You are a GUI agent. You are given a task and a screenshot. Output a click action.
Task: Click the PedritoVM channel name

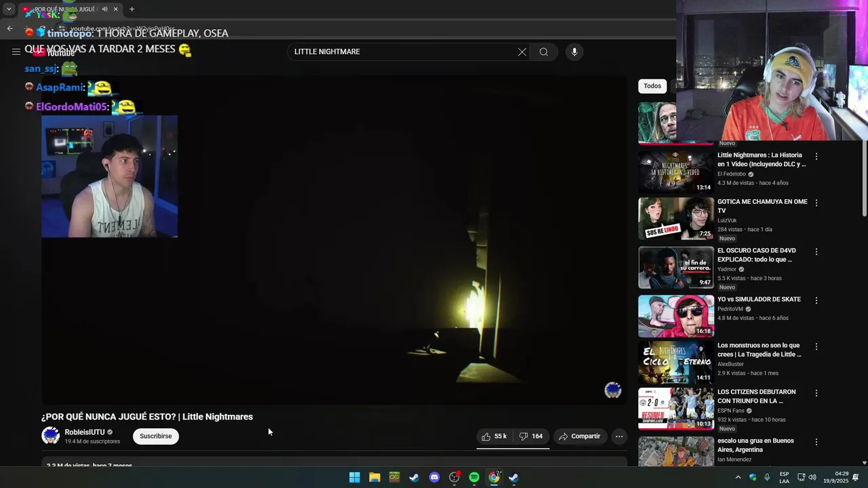(x=730, y=309)
